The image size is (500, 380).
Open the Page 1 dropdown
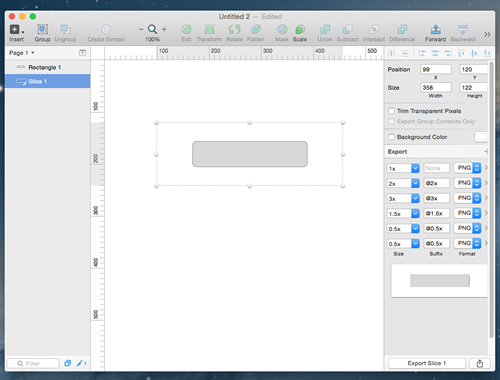point(22,53)
